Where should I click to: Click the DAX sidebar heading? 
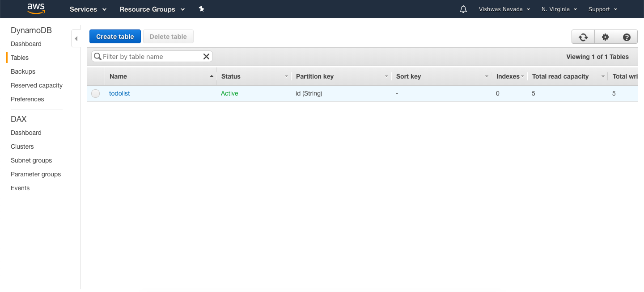coord(19,119)
